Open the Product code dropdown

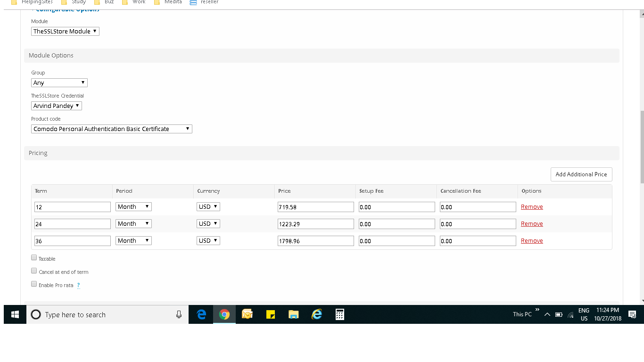pos(112,129)
